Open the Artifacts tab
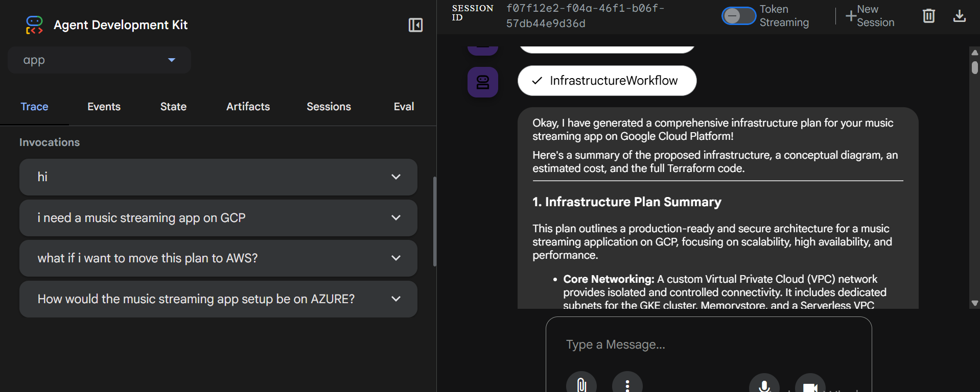 [248, 107]
